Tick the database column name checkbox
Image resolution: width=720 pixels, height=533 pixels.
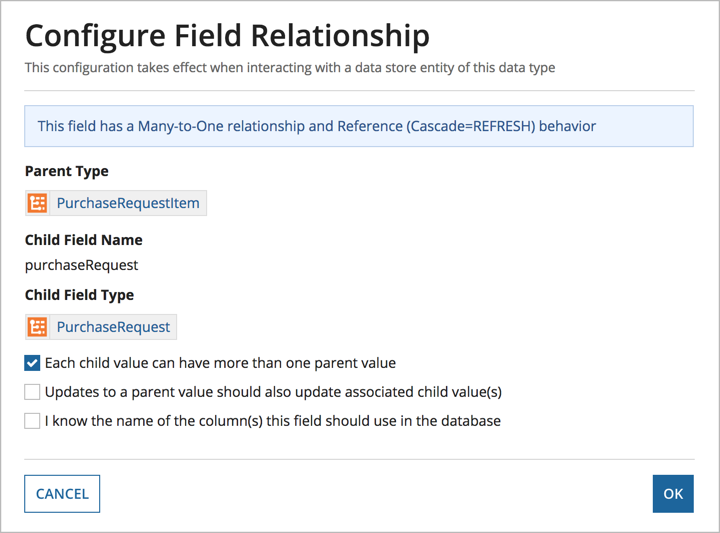click(33, 421)
